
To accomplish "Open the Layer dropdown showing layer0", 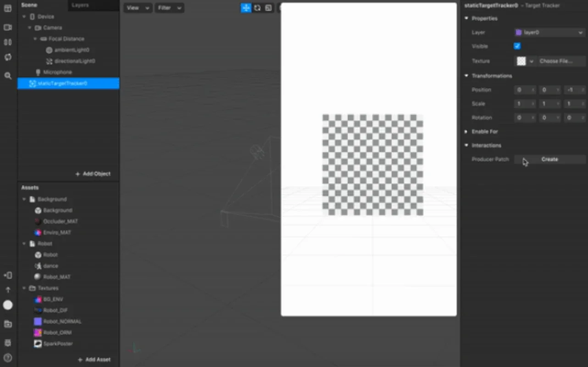I will point(549,33).
